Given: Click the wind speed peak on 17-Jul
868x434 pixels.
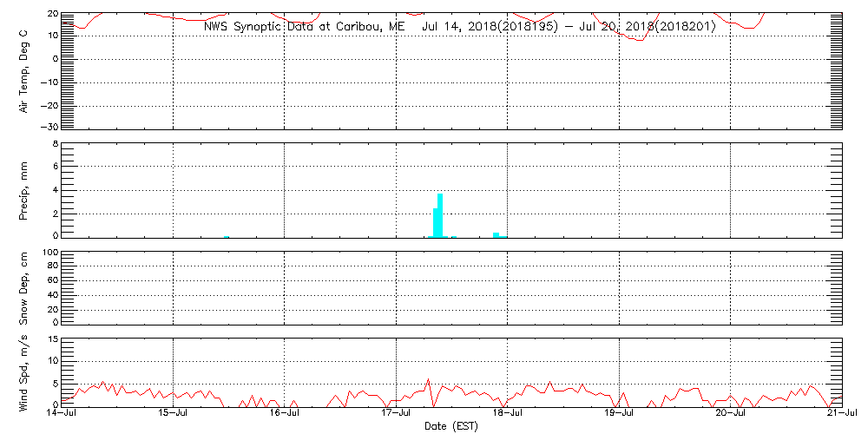Looking at the screenshot, I should point(428,379).
